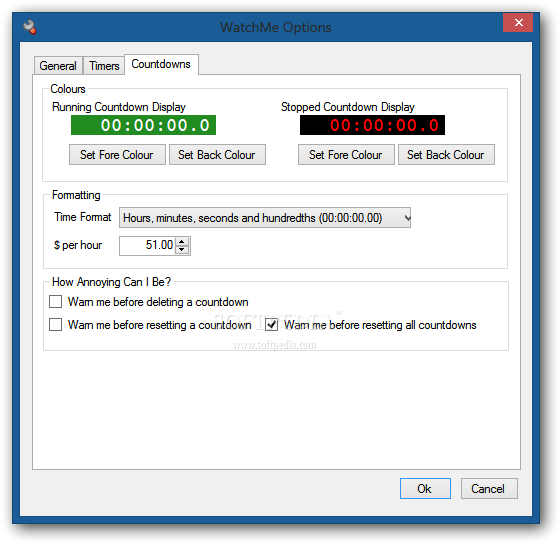The image size is (560, 544).
Task: Uncheck warn me before resetting all countdowns
Action: point(271,325)
